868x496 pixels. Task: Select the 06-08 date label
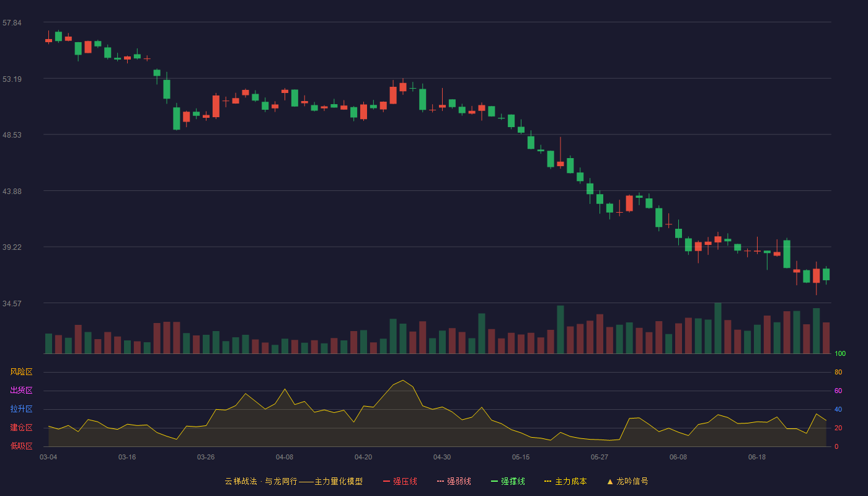tap(678, 457)
